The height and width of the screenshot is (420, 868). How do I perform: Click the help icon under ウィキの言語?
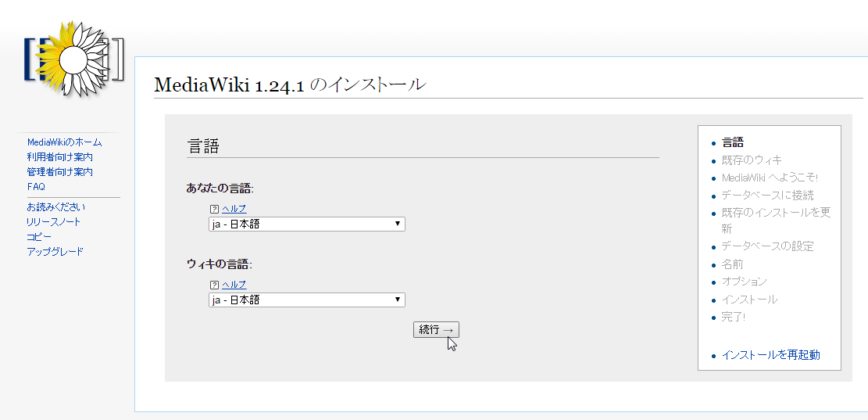(215, 285)
